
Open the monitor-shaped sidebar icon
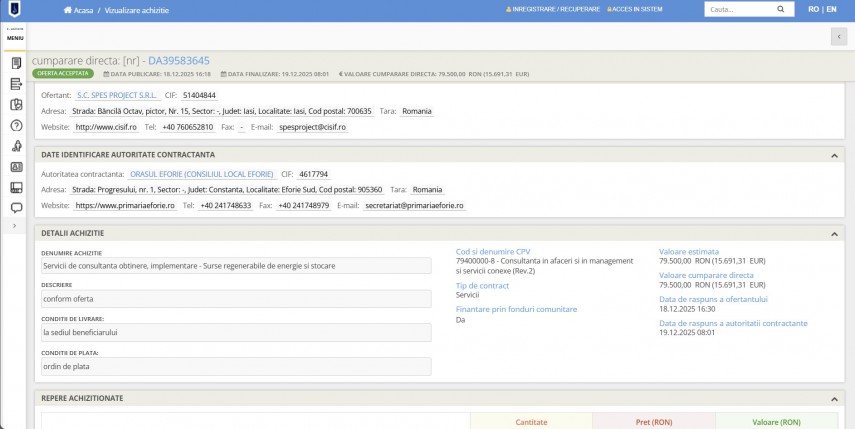16,188
